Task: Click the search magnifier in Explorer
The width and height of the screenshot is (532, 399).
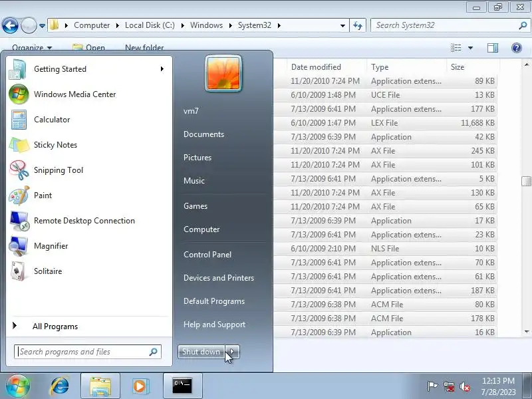Action: point(523,25)
